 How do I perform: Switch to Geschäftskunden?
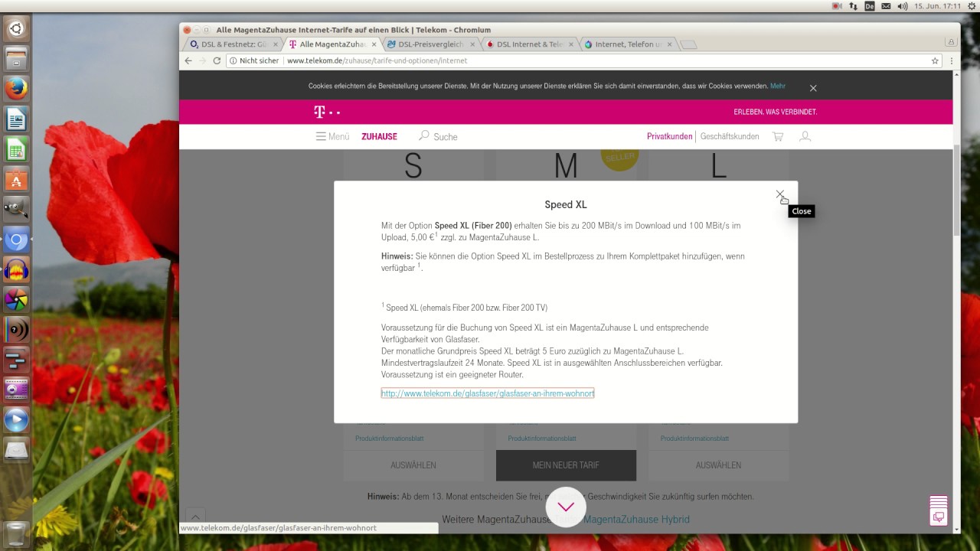click(x=730, y=136)
